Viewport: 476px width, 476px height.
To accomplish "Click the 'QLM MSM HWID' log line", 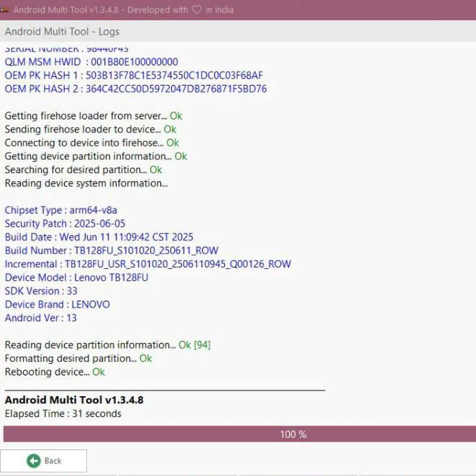I will 92,62.
